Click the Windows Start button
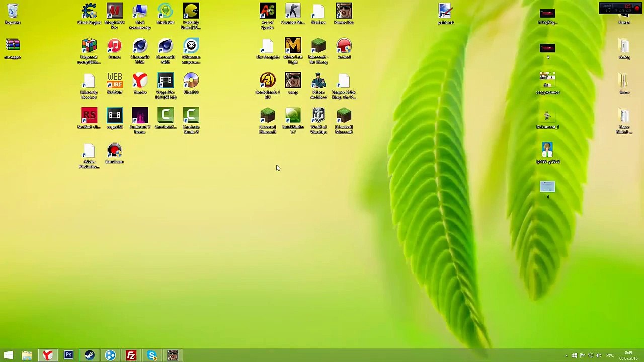This screenshot has height=362, width=644. click(8, 355)
